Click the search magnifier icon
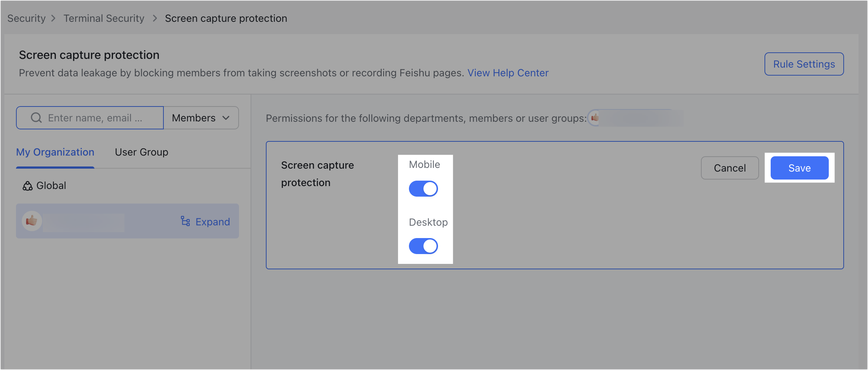 (x=36, y=118)
